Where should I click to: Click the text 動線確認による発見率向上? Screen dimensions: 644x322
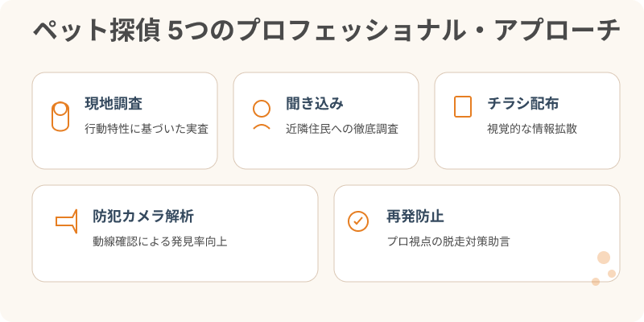159,242
